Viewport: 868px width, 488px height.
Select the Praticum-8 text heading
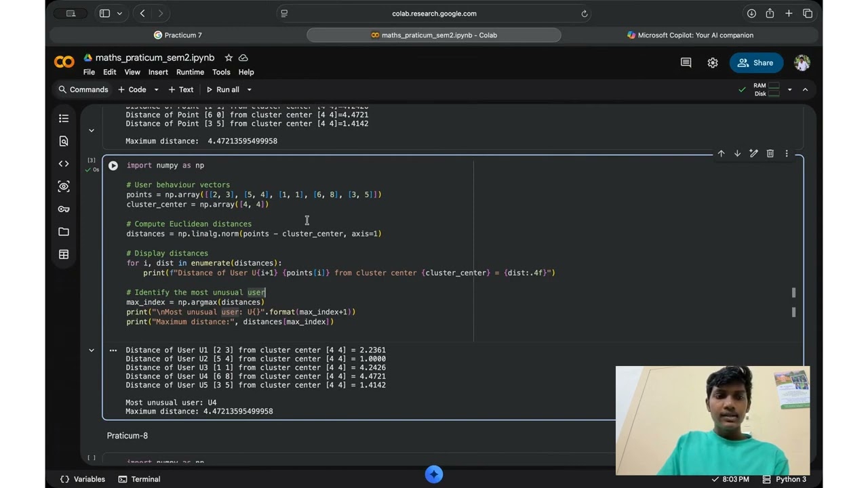point(127,436)
